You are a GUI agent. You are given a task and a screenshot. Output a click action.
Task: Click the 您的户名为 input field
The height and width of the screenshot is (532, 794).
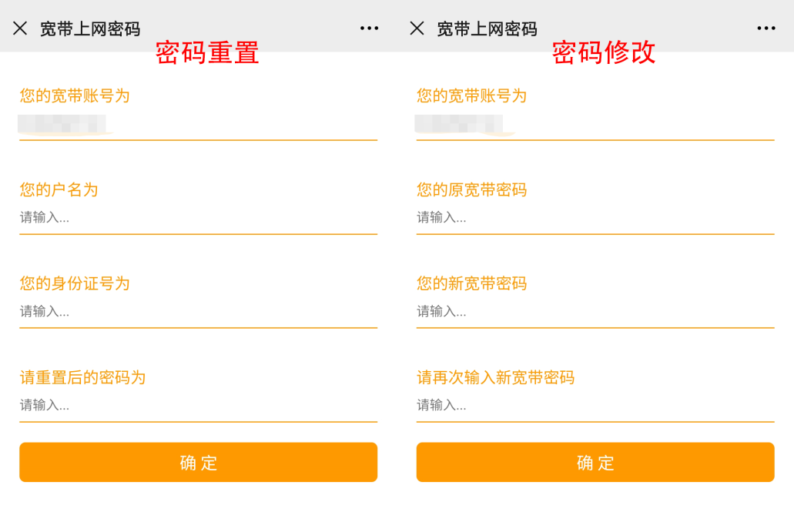[198, 217]
